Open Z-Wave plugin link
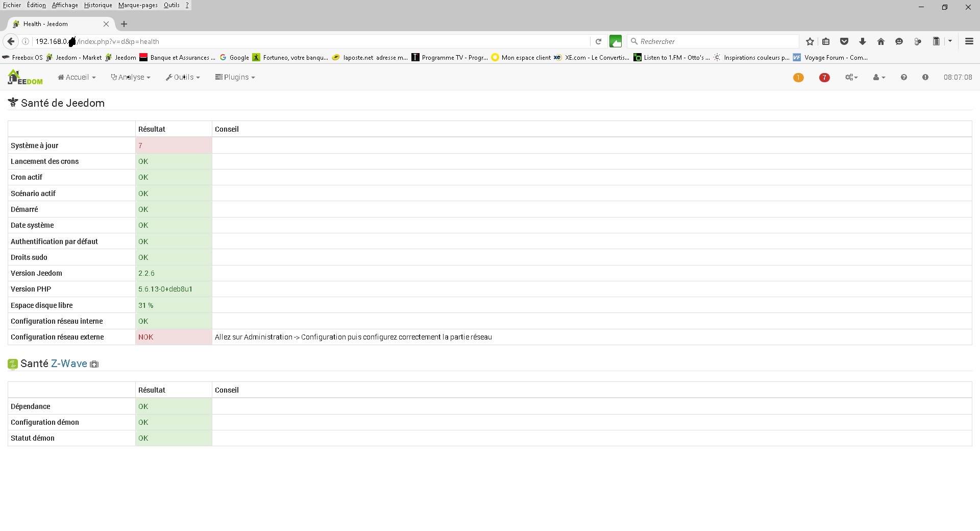 tap(69, 364)
